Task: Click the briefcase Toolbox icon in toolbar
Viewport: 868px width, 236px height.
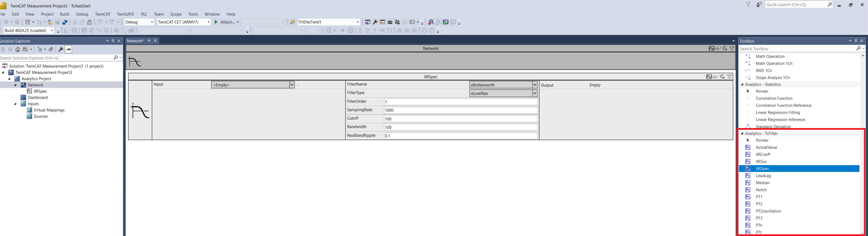Action: coord(390,22)
